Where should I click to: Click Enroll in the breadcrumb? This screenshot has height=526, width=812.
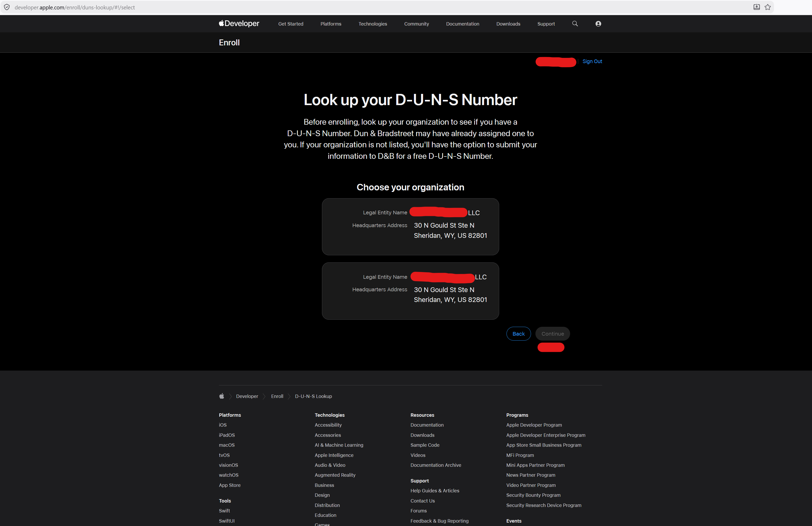click(277, 396)
